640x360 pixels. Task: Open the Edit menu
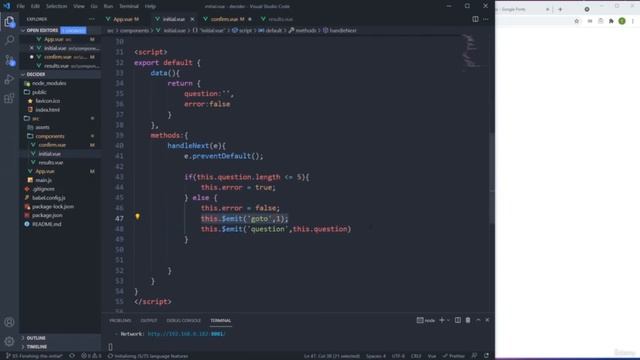(36, 6)
